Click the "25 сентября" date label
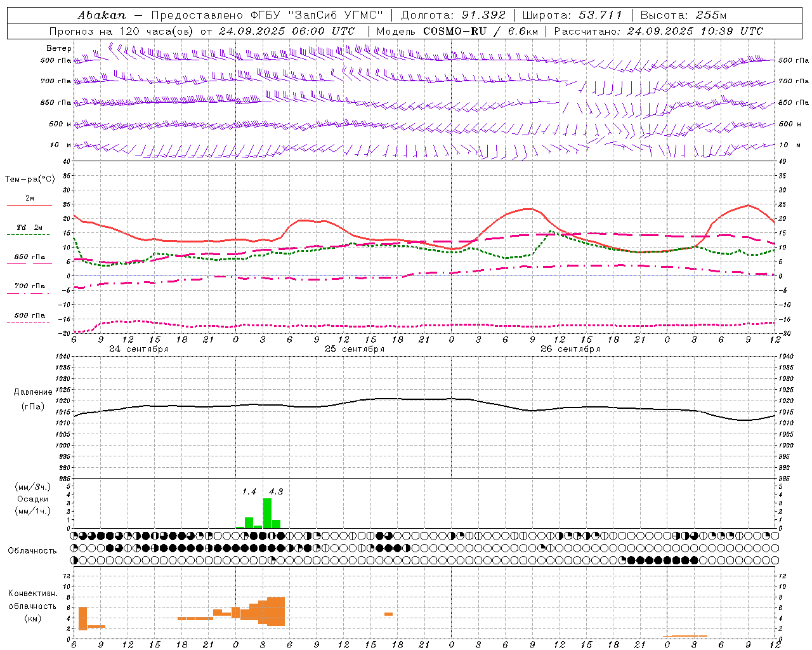 click(x=355, y=349)
